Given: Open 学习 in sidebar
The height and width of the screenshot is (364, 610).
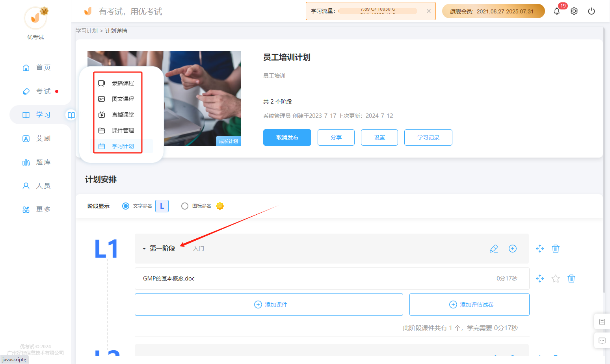Looking at the screenshot, I should tap(36, 115).
